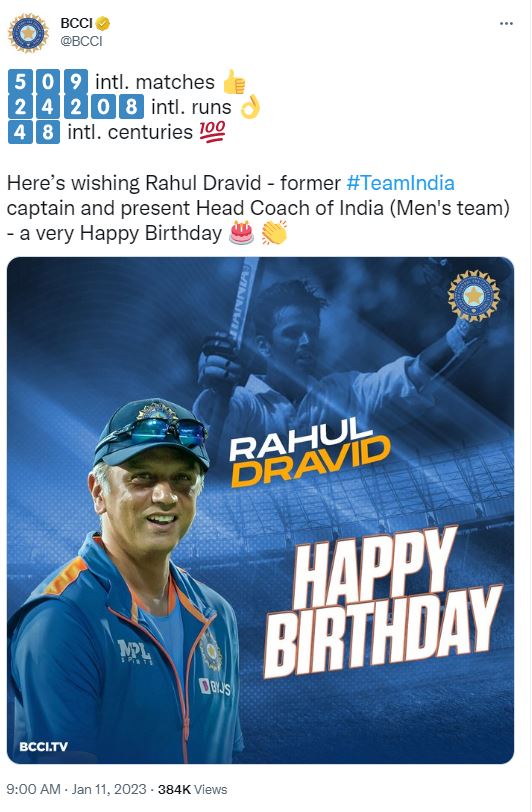Click the red 100 emoji after centuries

click(x=212, y=132)
